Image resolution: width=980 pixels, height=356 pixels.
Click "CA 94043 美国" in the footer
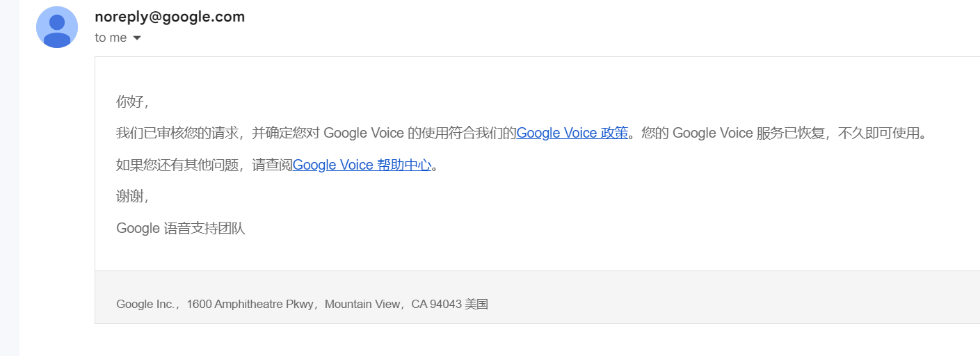[x=450, y=304]
